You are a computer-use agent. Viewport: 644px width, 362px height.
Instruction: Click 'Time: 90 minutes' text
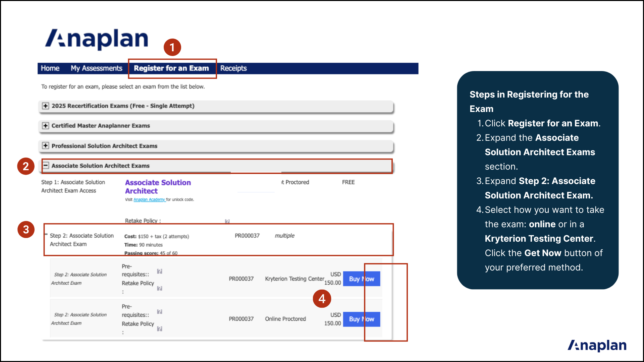click(143, 245)
